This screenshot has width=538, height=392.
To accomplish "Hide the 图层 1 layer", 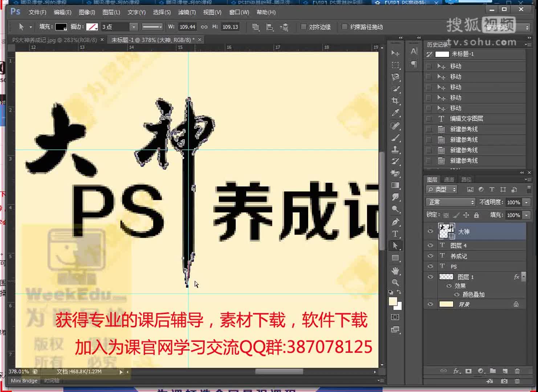I will point(431,277).
